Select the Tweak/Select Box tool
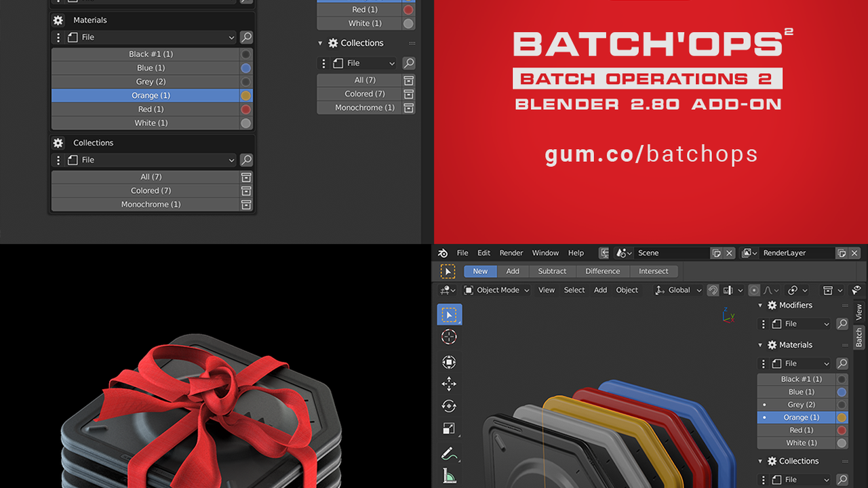Image resolution: width=868 pixels, height=488 pixels. pyautogui.click(x=449, y=315)
